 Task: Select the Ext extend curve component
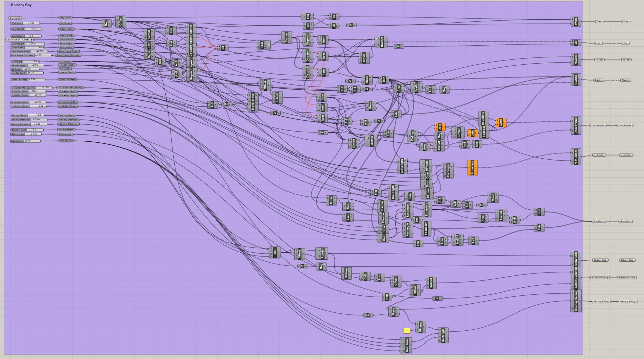[x=274, y=252]
